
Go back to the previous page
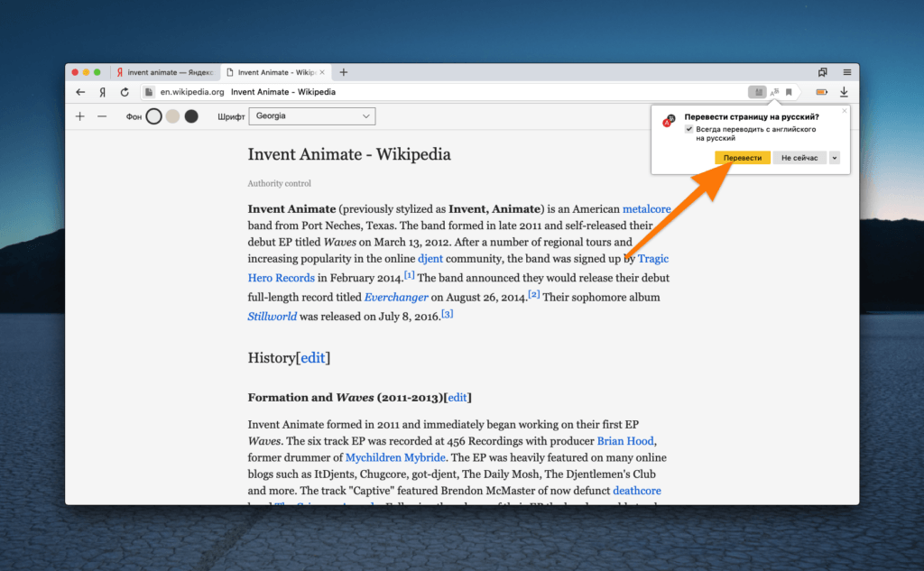click(x=80, y=92)
